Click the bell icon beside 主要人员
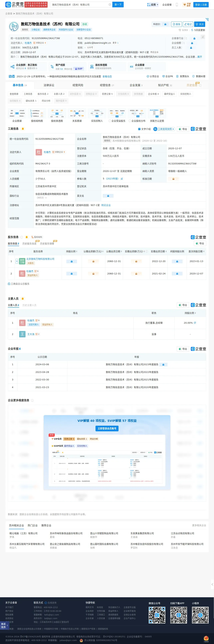 23,298
